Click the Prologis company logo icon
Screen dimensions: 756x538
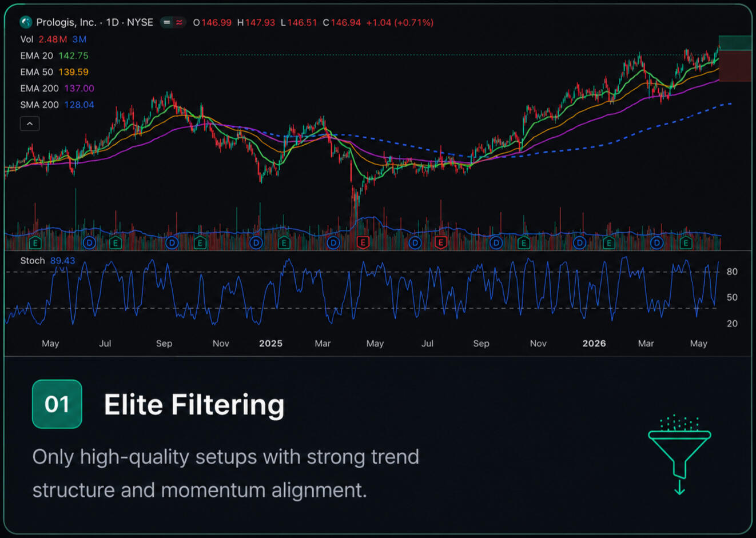[x=25, y=22]
